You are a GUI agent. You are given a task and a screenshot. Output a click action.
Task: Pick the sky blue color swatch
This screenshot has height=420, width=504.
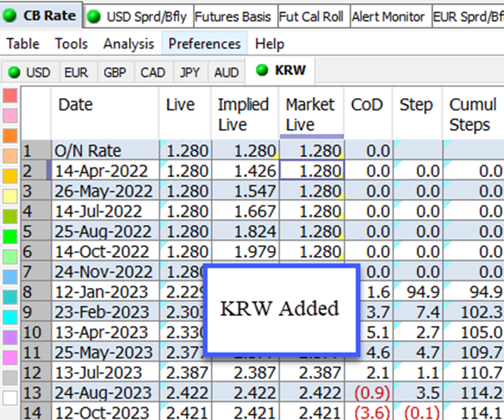[x=10, y=277]
